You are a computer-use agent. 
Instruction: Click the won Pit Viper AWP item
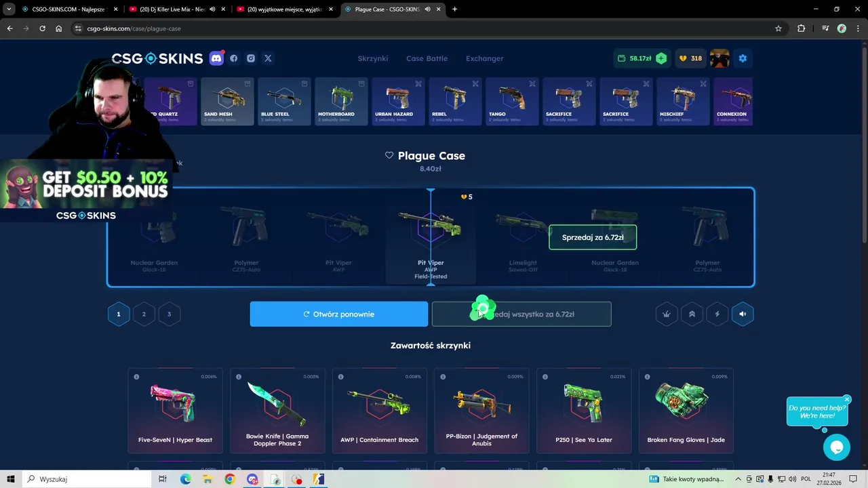pyautogui.click(x=431, y=237)
